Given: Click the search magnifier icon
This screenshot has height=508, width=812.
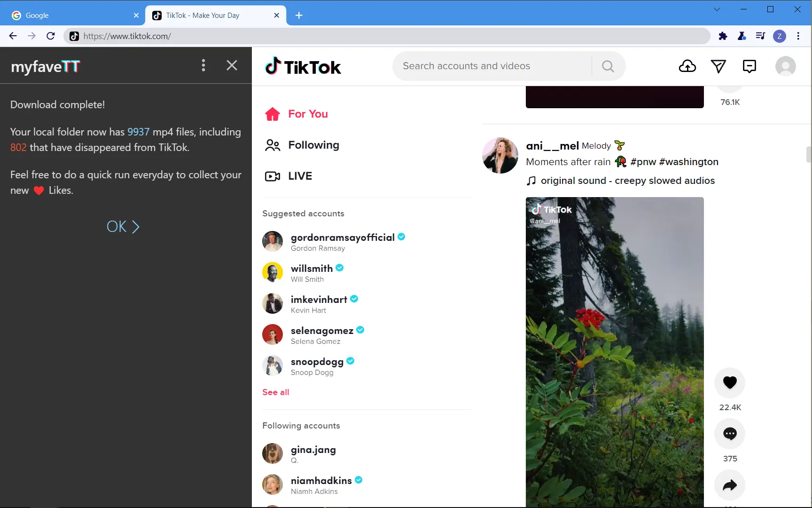Looking at the screenshot, I should tap(608, 66).
